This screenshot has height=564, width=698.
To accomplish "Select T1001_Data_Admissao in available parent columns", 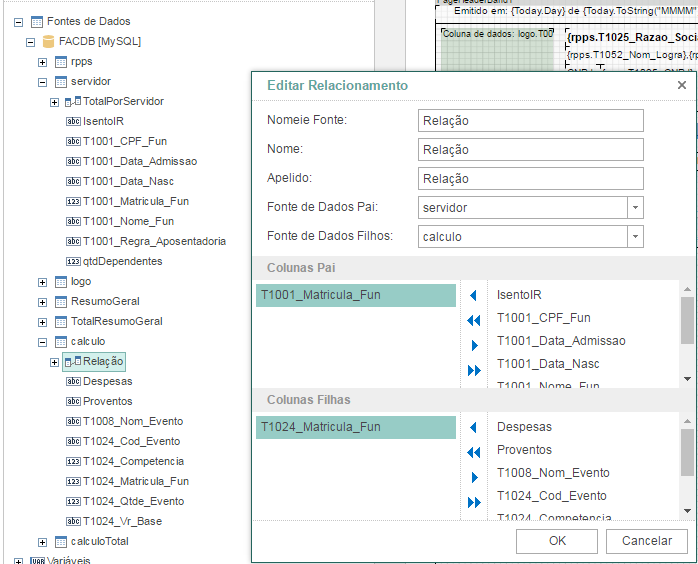I will tap(561, 341).
